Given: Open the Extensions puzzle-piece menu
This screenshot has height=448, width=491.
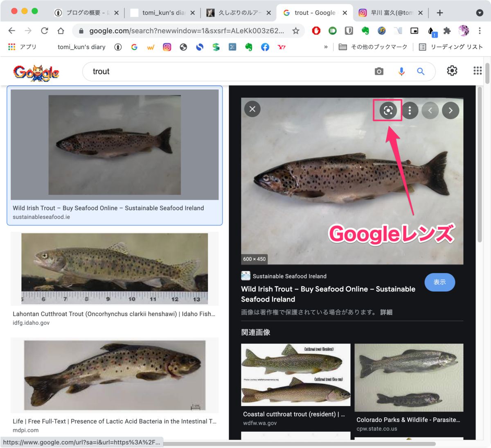Looking at the screenshot, I should click(447, 31).
